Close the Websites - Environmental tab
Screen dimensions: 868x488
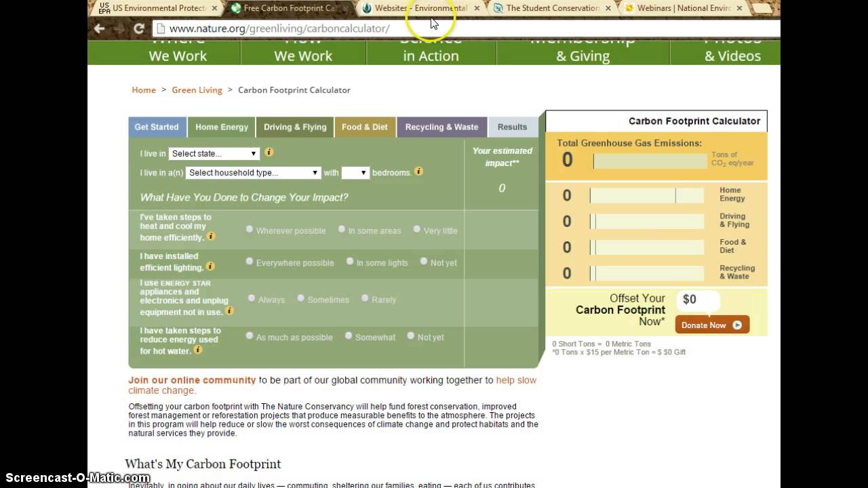click(476, 8)
